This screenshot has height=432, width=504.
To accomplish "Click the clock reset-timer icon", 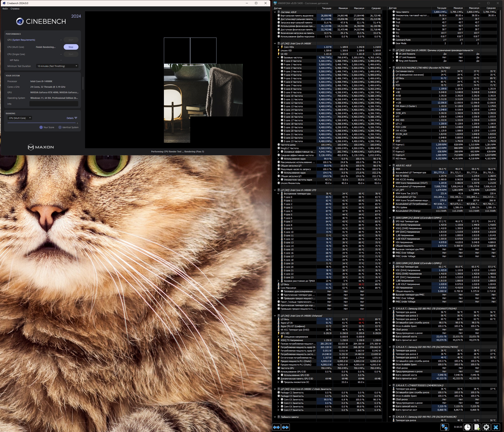I will 467,427.
